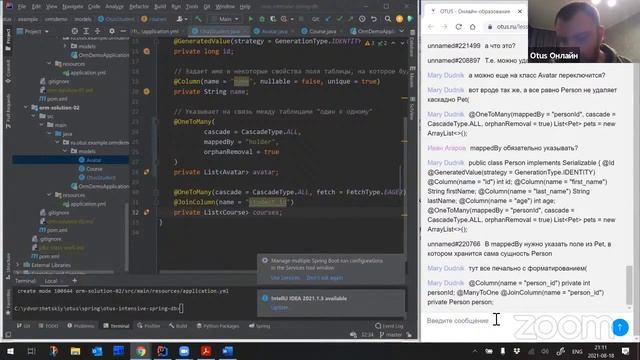
Task: Reload the browser page
Action: tap(458, 27)
